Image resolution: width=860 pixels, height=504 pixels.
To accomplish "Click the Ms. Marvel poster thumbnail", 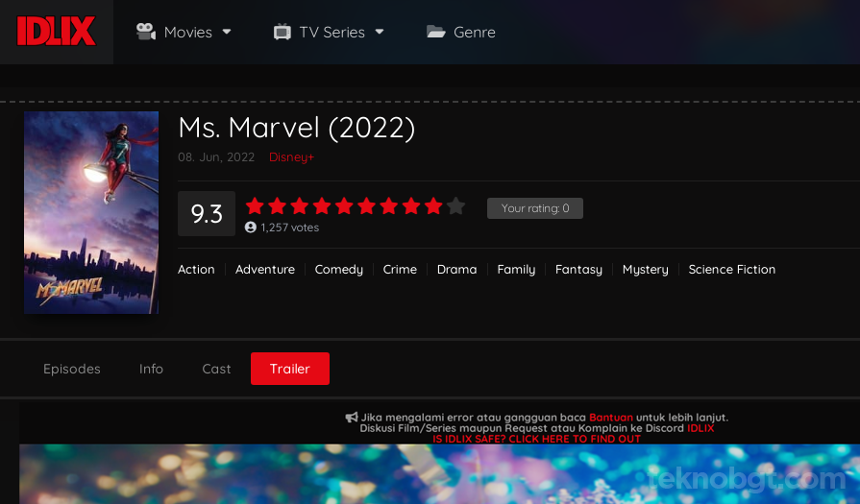I will click(91, 212).
